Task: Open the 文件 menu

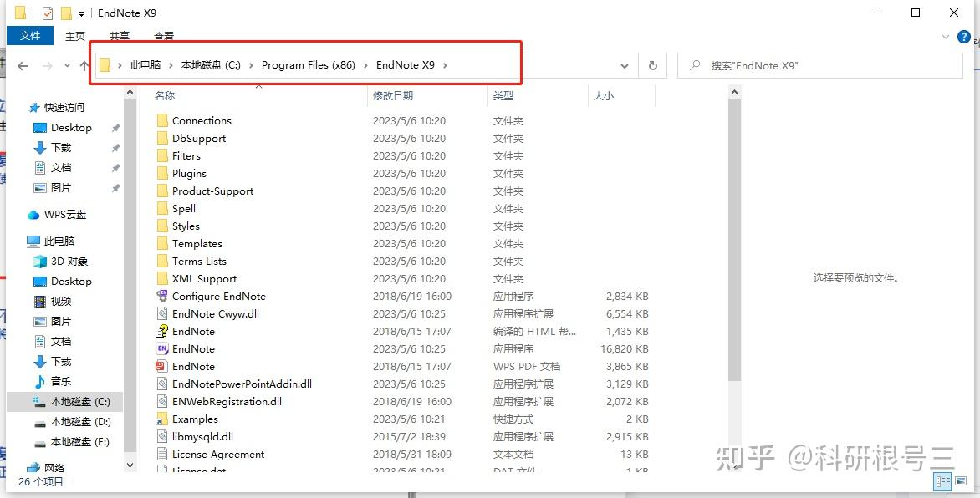Action: pyautogui.click(x=30, y=36)
